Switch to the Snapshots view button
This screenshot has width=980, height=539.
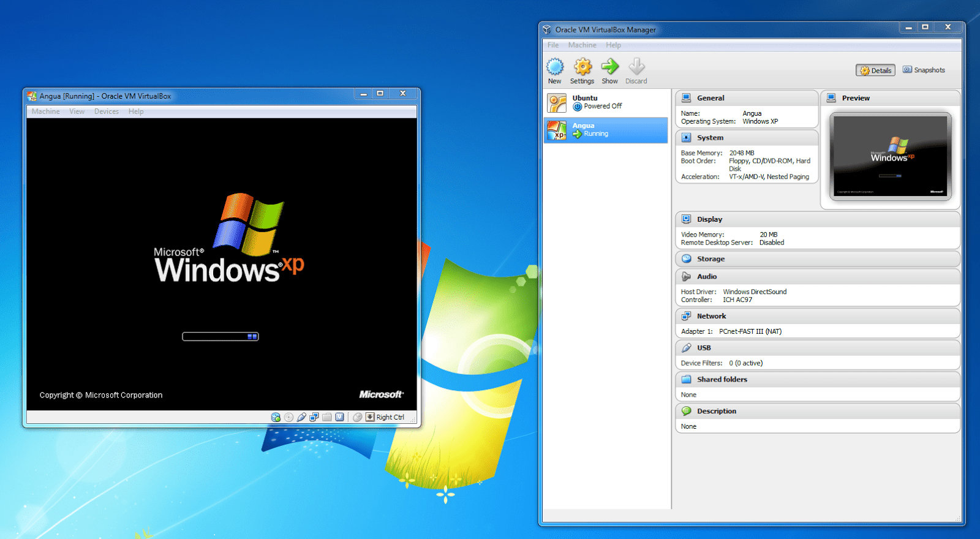pos(924,70)
